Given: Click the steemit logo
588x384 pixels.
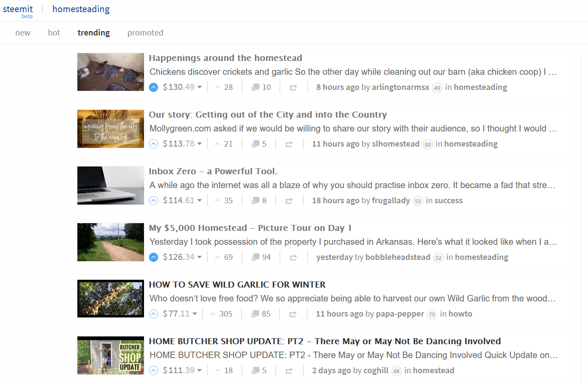Looking at the screenshot, I should pyautogui.click(x=18, y=10).
